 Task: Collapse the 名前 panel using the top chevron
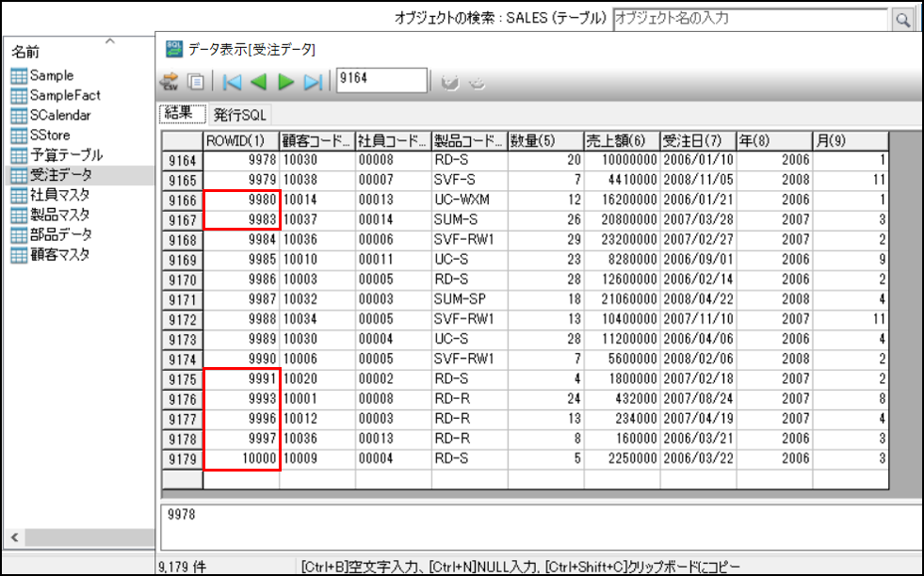point(110,40)
